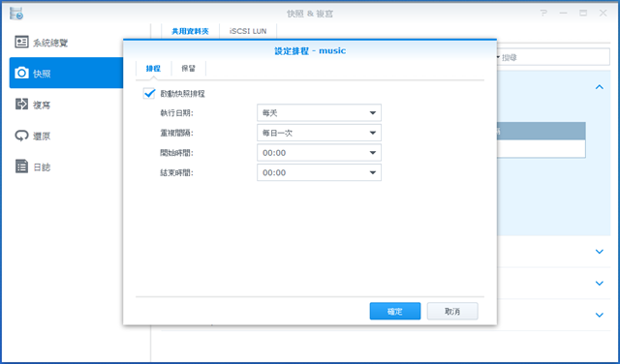The height and width of the screenshot is (364, 620).
Task: Open help question mark icon
Action: (543, 13)
